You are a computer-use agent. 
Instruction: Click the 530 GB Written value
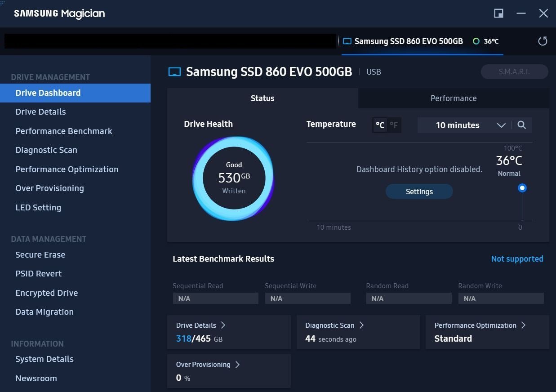234,178
